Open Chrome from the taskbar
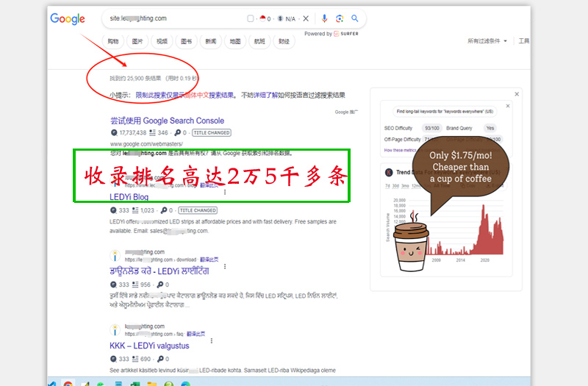 pos(68,383)
